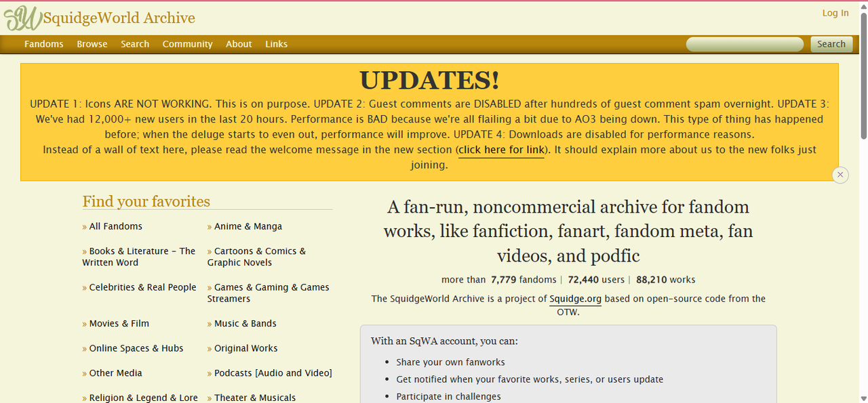868x403 pixels.
Task: Browse the Movies & Film category
Action: click(x=119, y=324)
